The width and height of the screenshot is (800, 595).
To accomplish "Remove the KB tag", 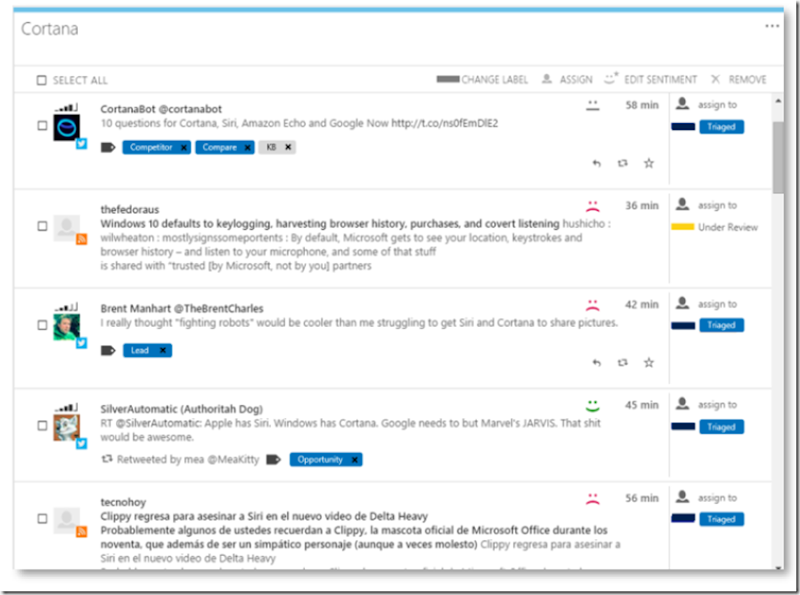I will coord(288,147).
